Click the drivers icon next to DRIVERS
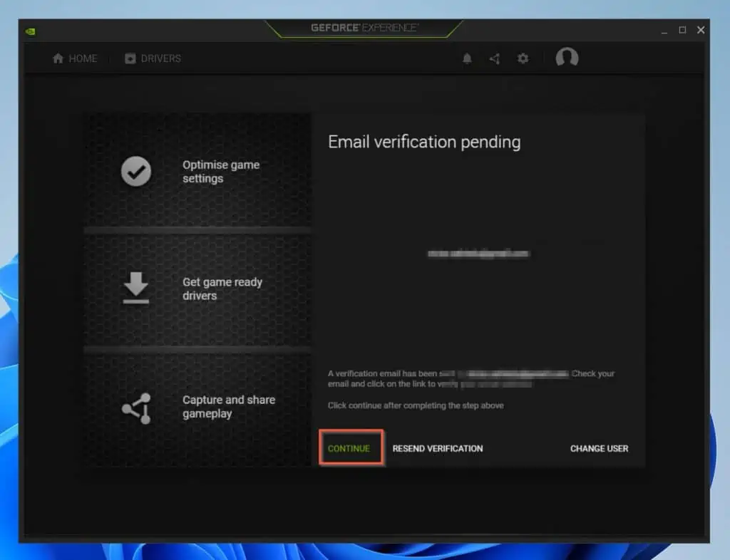 pos(129,58)
